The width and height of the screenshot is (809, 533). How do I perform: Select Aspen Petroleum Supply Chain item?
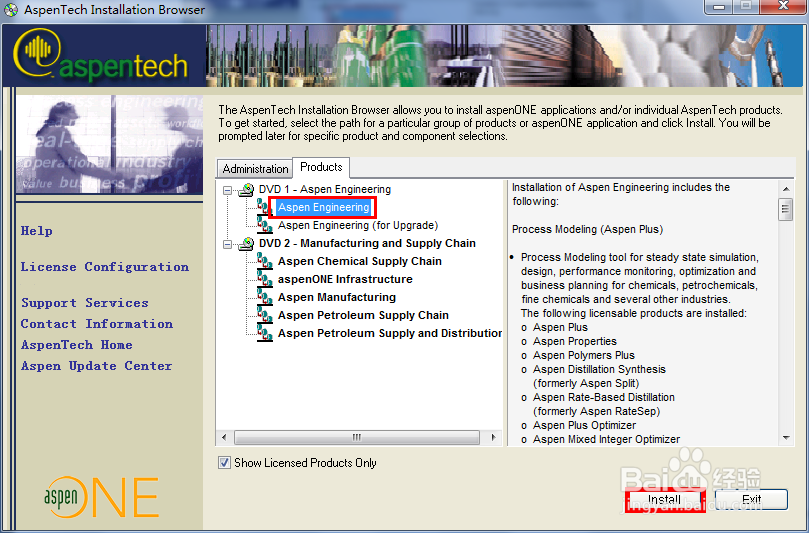(x=363, y=316)
